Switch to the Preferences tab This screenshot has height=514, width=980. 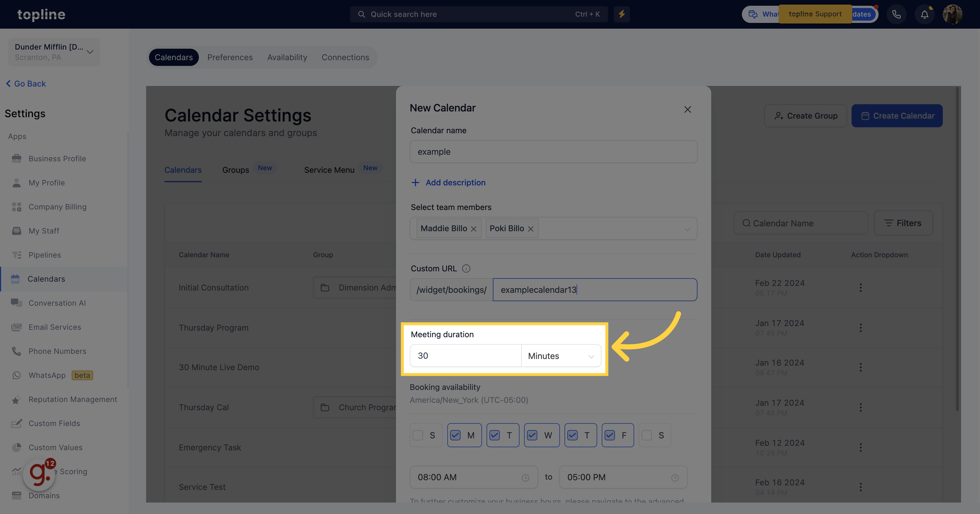(230, 58)
